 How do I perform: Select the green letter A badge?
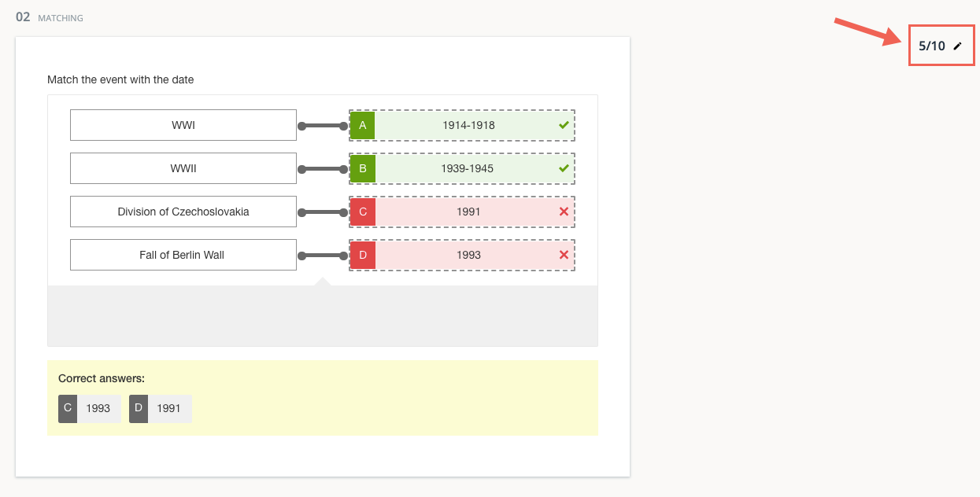362,124
